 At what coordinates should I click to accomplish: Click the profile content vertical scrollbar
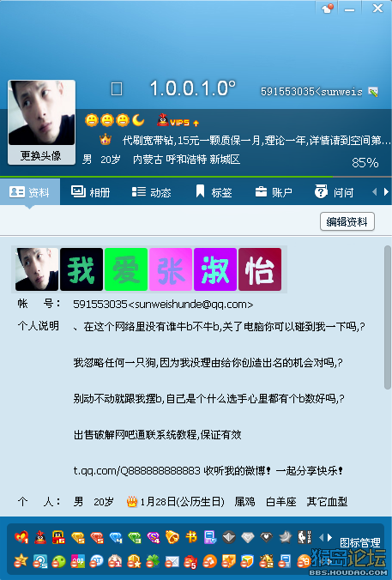click(x=387, y=317)
